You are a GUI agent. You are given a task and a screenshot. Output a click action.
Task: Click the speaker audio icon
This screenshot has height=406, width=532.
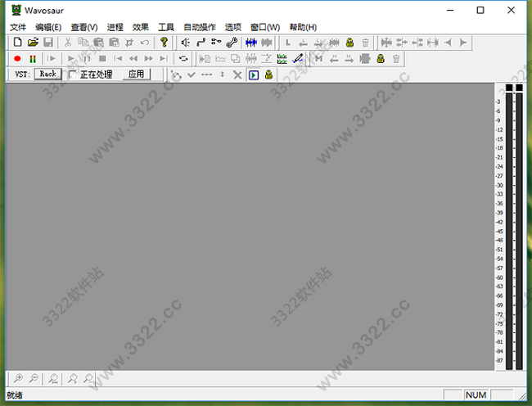click(x=185, y=43)
